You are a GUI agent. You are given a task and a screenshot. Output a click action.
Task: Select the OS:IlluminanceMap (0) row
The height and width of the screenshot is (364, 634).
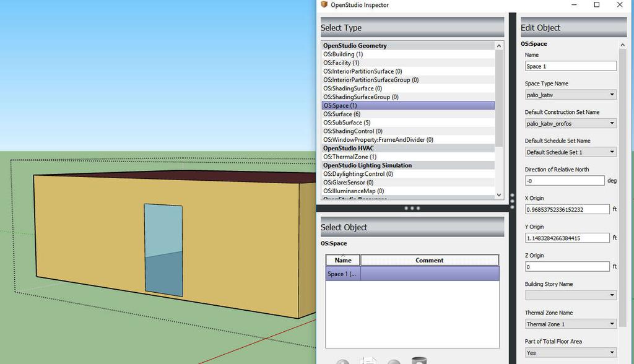[408, 191]
